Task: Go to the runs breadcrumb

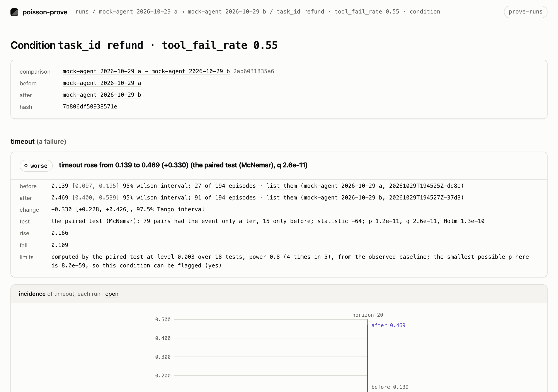Action: pos(82,12)
